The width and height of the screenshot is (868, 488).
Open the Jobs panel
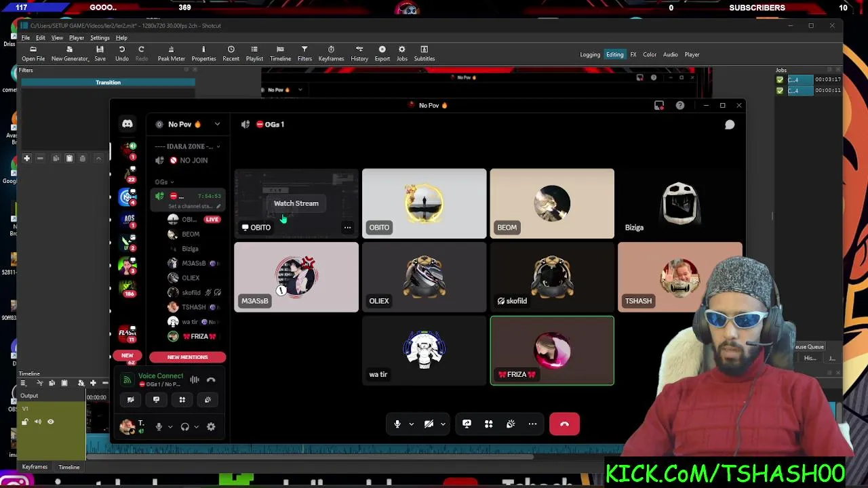point(401,54)
